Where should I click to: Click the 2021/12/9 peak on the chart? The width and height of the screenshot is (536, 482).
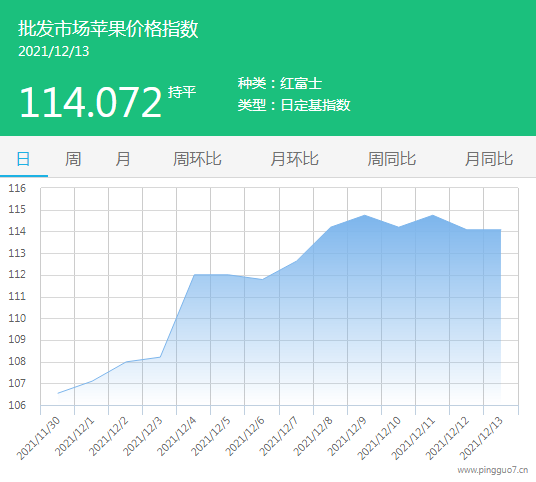[x=365, y=215]
